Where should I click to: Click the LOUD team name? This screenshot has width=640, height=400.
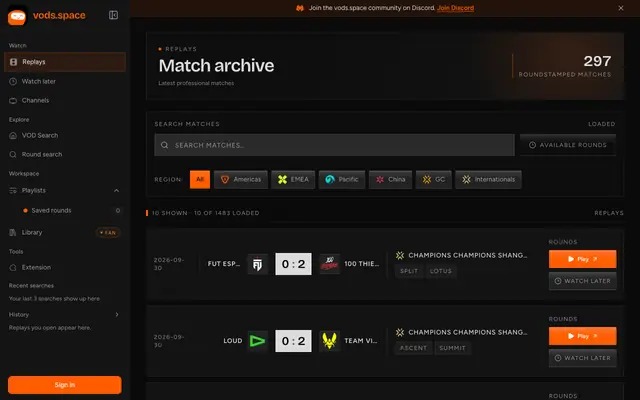click(x=233, y=341)
